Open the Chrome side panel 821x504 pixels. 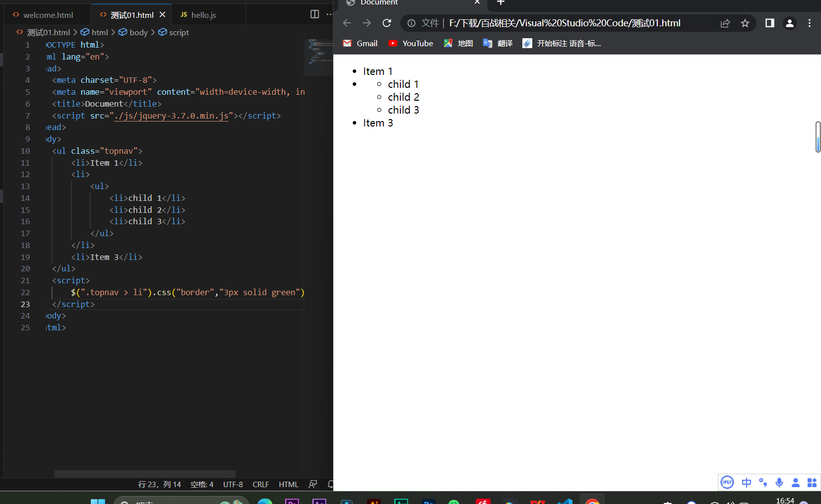point(769,23)
